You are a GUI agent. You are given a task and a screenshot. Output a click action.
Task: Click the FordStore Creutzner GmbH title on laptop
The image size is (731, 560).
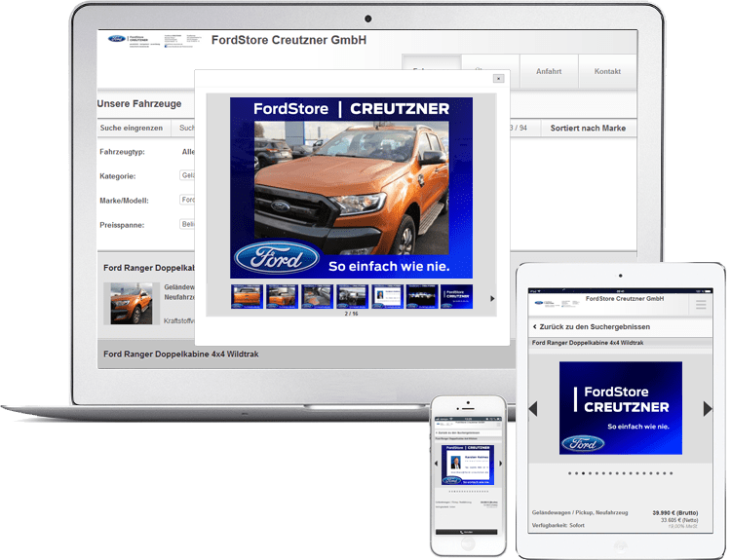click(289, 40)
